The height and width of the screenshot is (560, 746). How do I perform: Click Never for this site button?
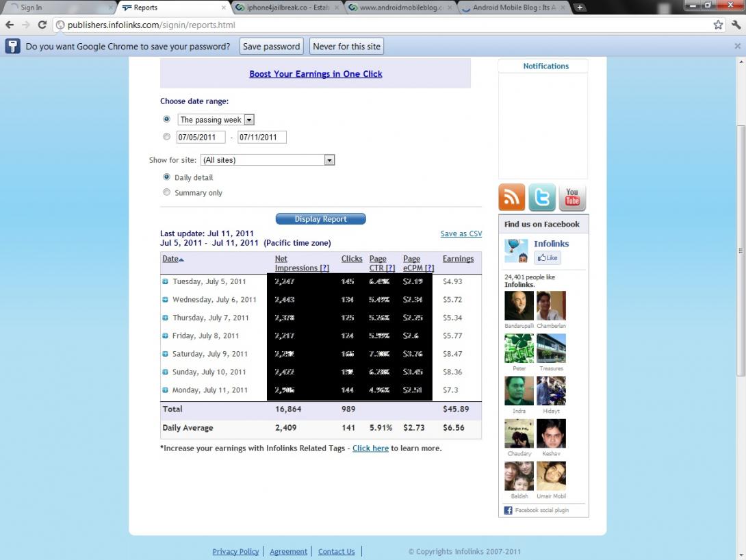(x=346, y=46)
